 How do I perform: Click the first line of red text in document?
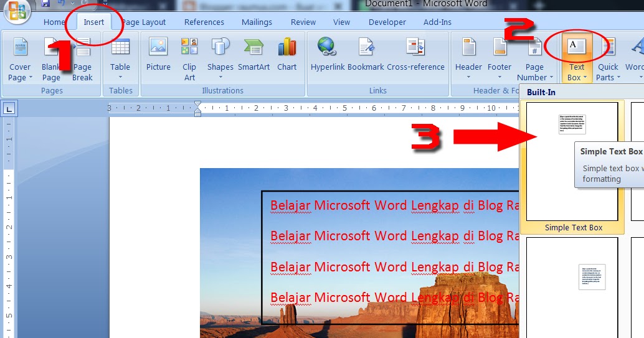[394, 205]
